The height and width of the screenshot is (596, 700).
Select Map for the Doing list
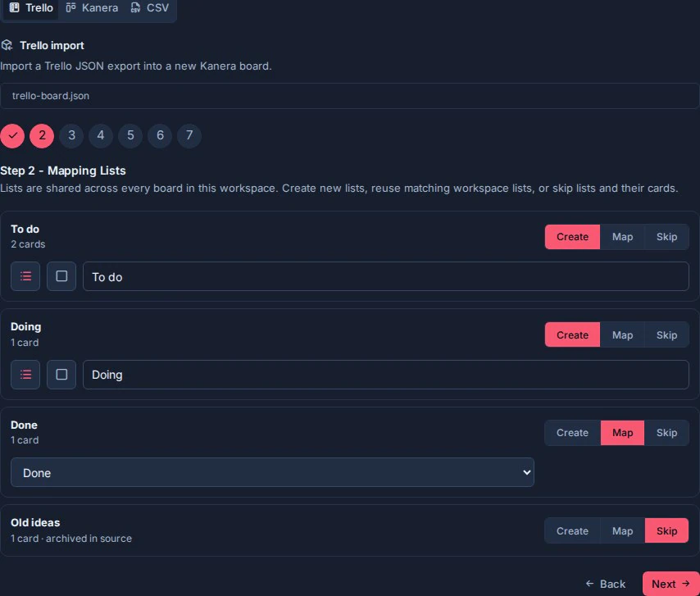point(622,334)
